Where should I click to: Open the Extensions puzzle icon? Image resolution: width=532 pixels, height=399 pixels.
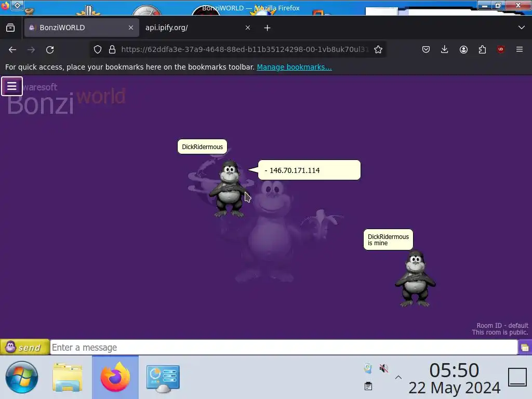(x=482, y=49)
